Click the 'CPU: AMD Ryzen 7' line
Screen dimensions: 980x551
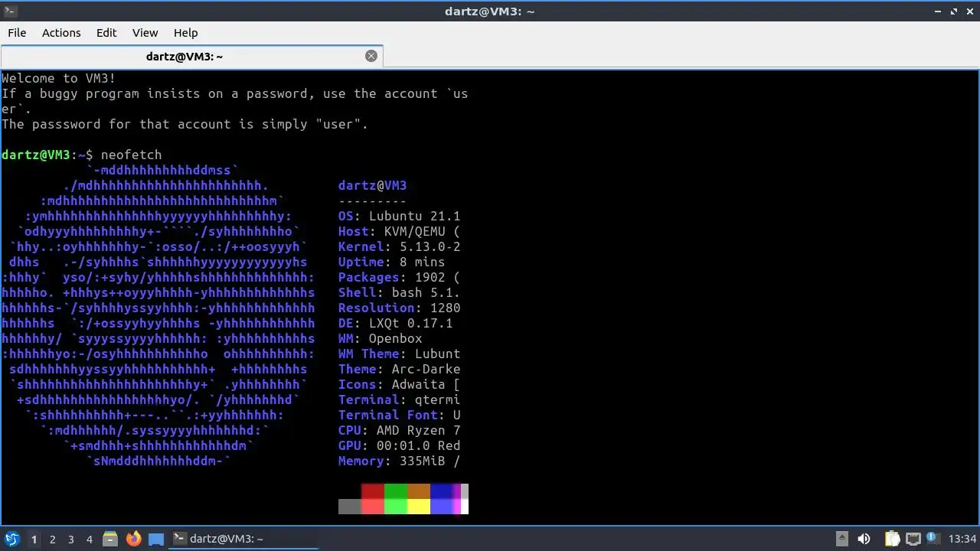click(x=400, y=430)
